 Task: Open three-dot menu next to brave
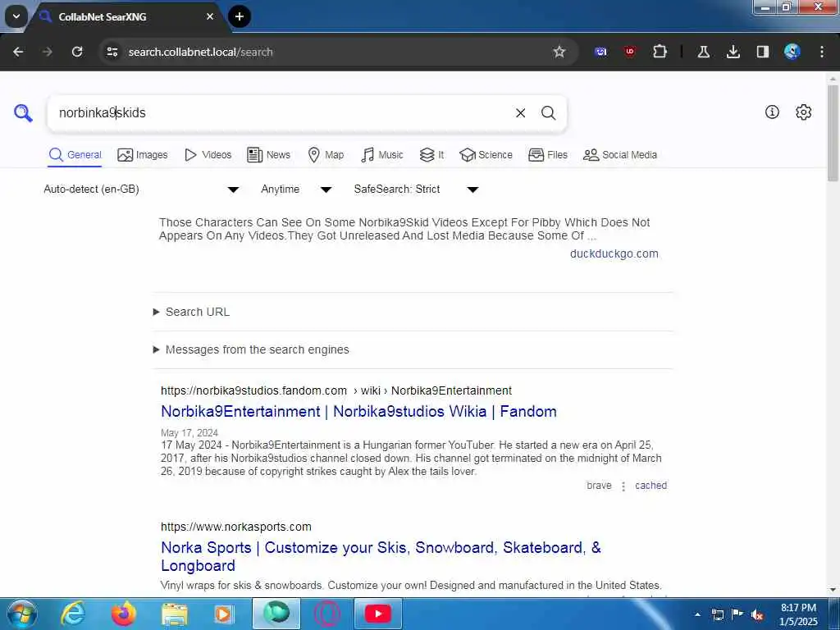tap(623, 486)
